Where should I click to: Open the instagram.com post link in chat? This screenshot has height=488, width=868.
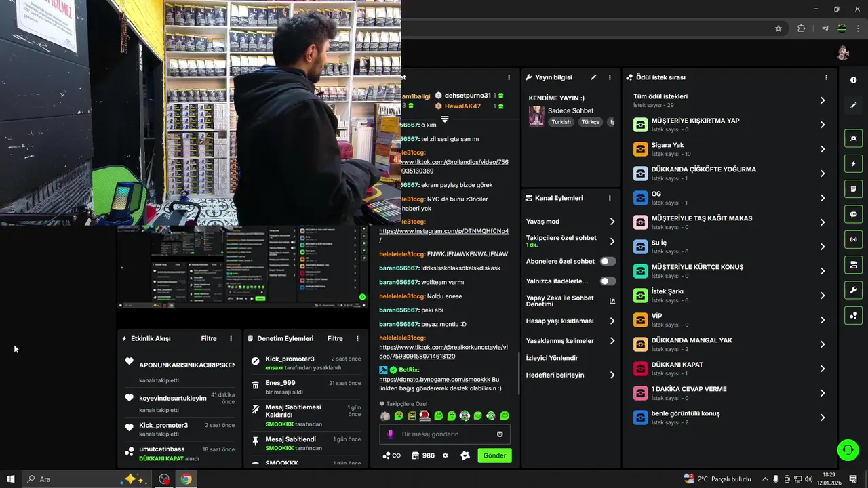pyautogui.click(x=443, y=235)
